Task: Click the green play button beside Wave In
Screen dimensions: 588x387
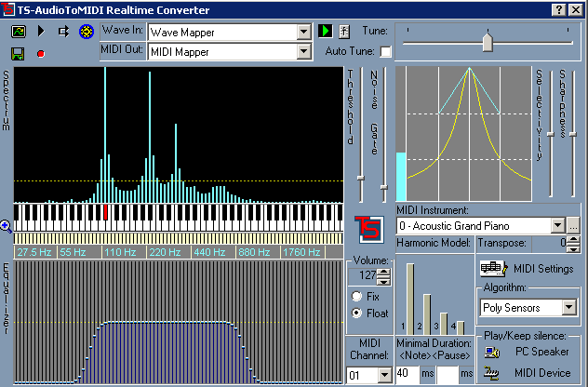Action: (x=326, y=31)
